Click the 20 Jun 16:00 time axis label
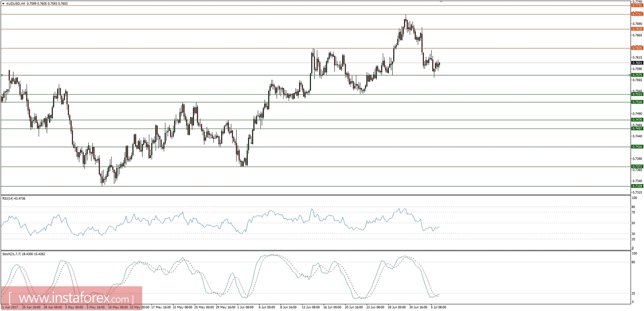This screenshot has height=311, width=644. pyautogui.click(x=354, y=307)
